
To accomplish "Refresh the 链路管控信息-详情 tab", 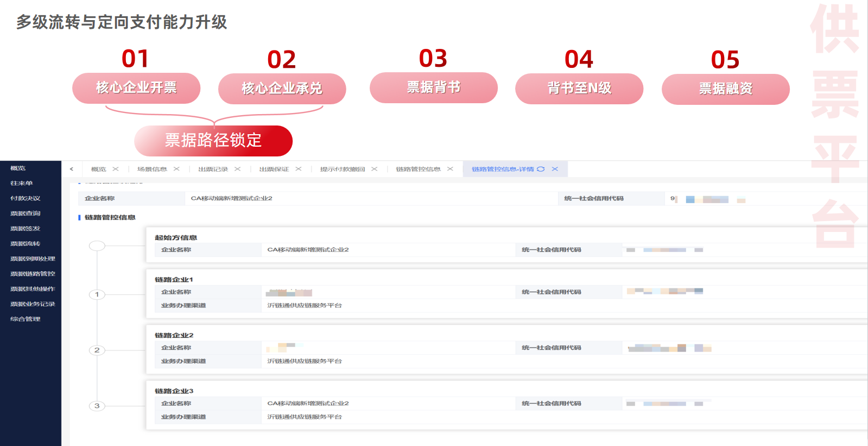I will click(541, 169).
